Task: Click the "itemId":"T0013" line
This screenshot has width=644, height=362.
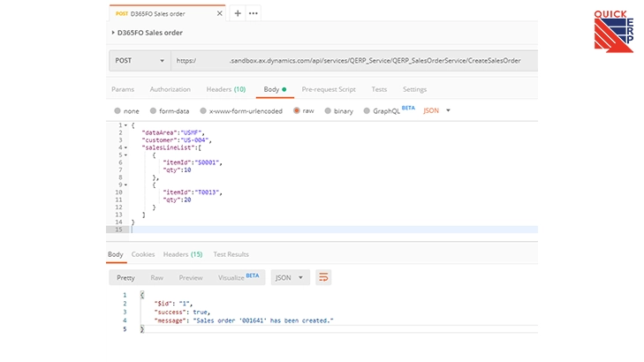Action: coord(193,192)
